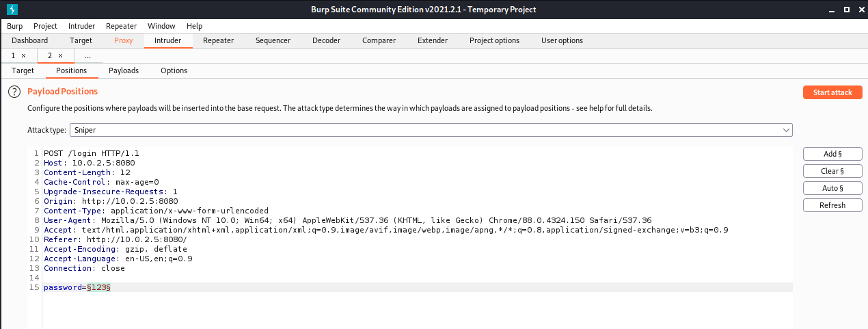Viewport: 868px width, 329px height.
Task: Open the Payload Positions help icon
Action: (x=14, y=92)
